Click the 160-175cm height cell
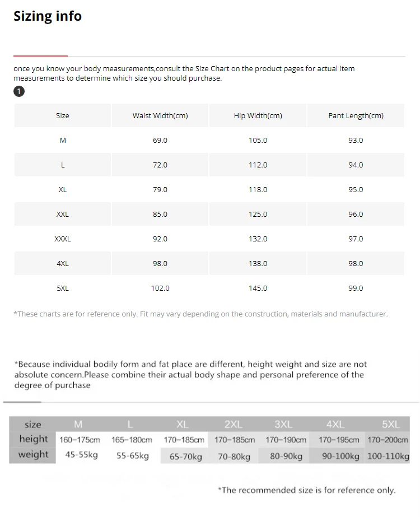This screenshot has width=420, height=517. click(80, 440)
